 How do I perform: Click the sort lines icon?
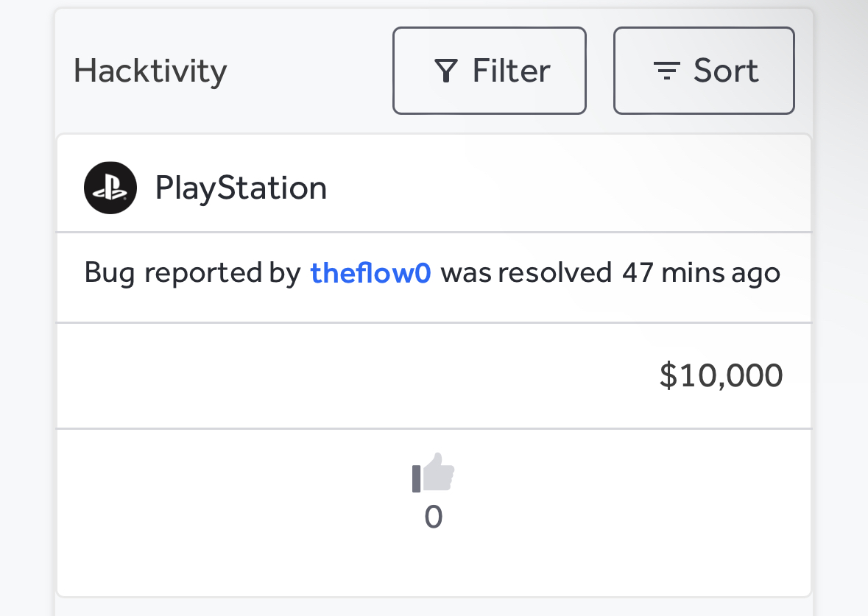tap(666, 71)
